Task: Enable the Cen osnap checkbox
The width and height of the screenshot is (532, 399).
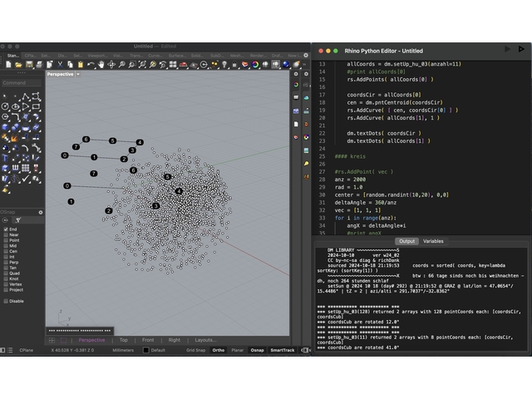Action: pos(6,251)
